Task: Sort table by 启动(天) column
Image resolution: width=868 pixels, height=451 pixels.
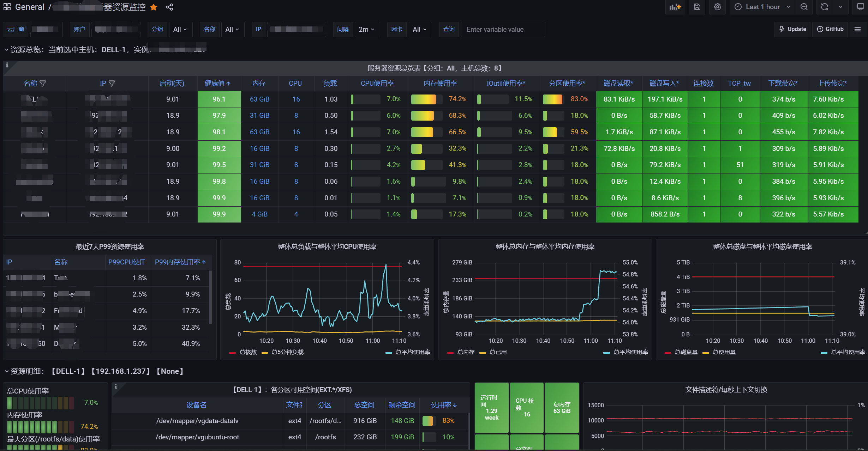Action: (172, 84)
